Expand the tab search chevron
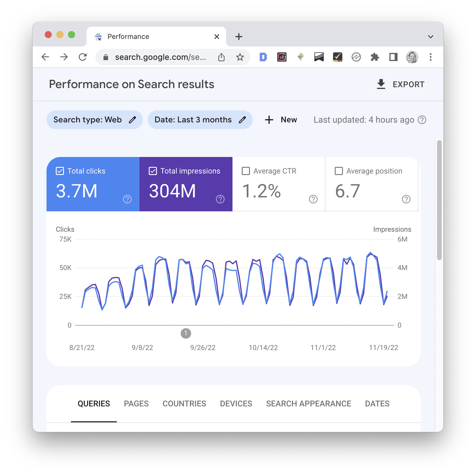Screen dimensions: 476x475 coord(430,37)
